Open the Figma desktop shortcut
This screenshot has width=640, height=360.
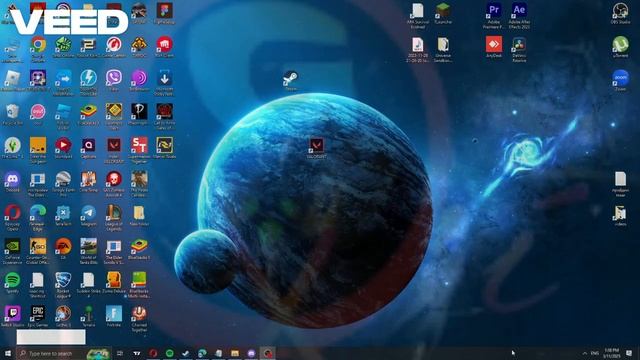click(164, 11)
